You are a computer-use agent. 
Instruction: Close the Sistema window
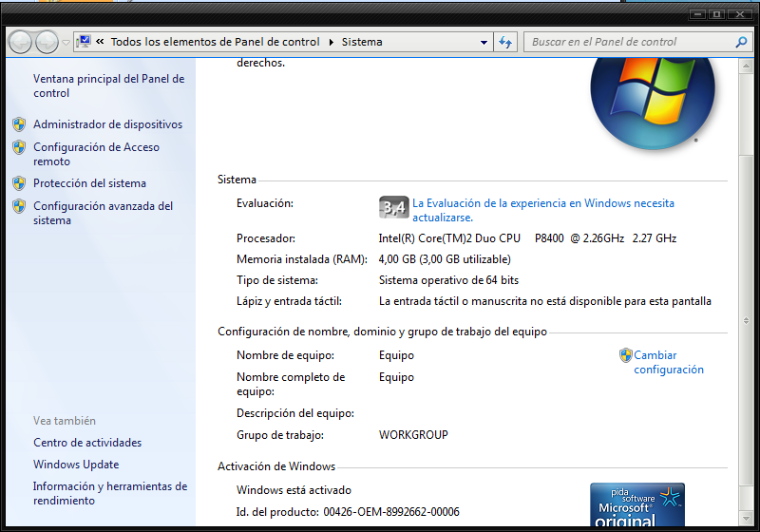click(740, 14)
